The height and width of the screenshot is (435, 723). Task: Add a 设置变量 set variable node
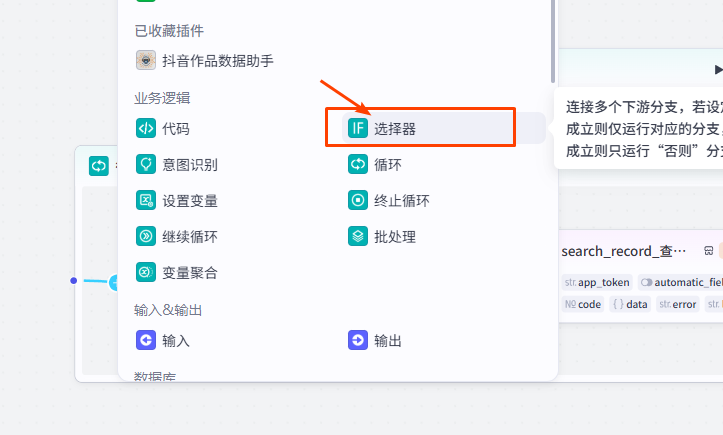coord(177,201)
